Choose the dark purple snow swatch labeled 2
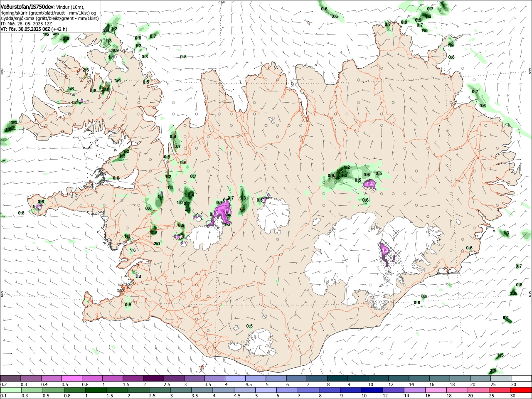The height and width of the screenshot is (399, 532). coord(153,378)
